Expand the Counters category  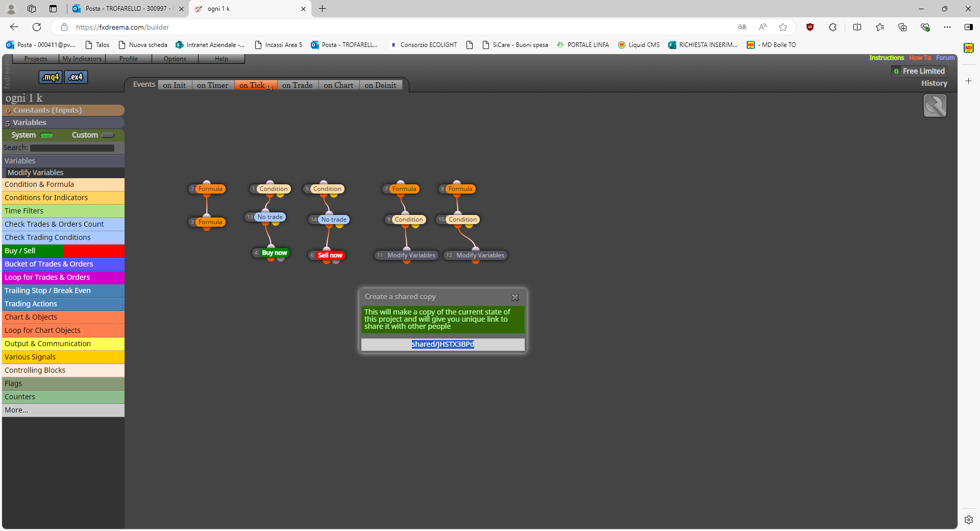coord(63,397)
